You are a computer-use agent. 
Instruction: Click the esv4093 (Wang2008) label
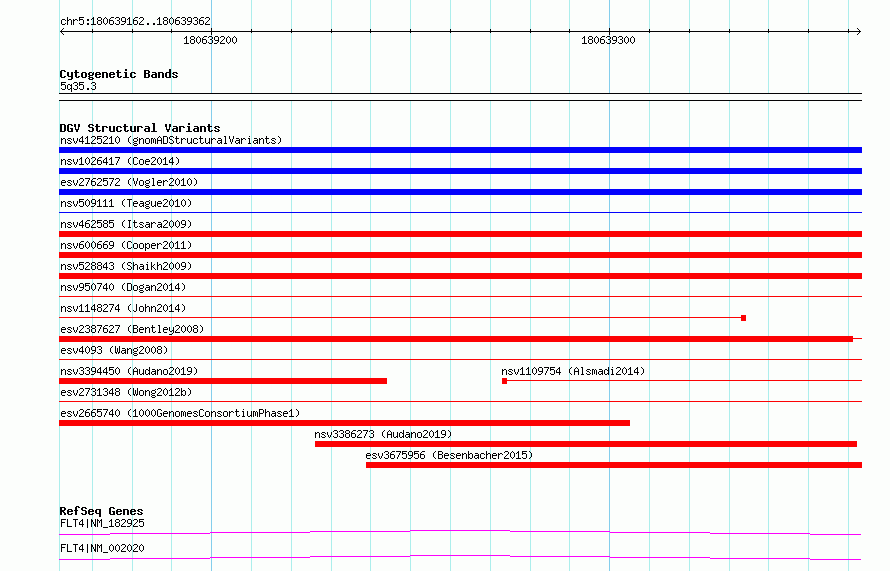tap(114, 350)
